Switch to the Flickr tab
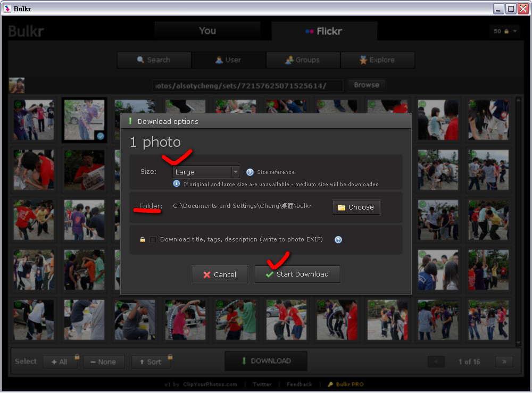 (x=325, y=31)
